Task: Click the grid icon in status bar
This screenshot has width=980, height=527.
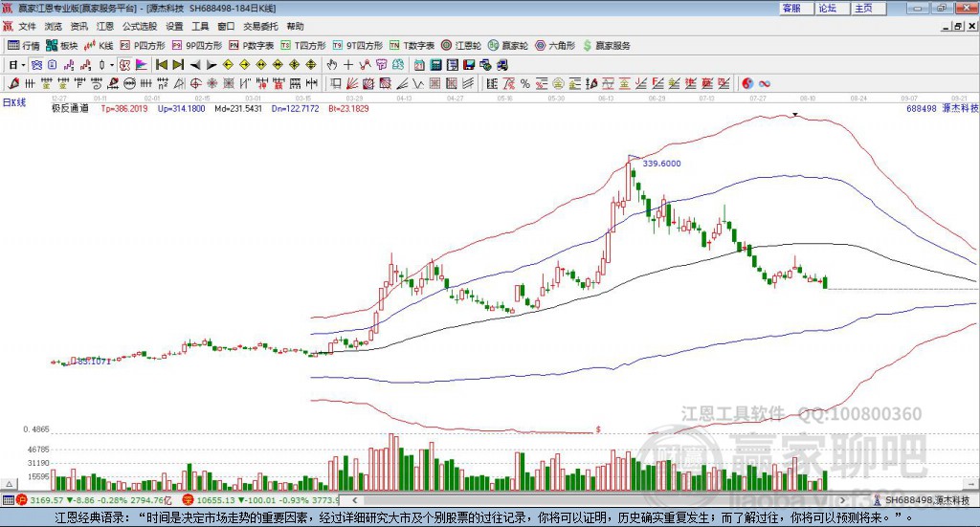Action: (8, 500)
